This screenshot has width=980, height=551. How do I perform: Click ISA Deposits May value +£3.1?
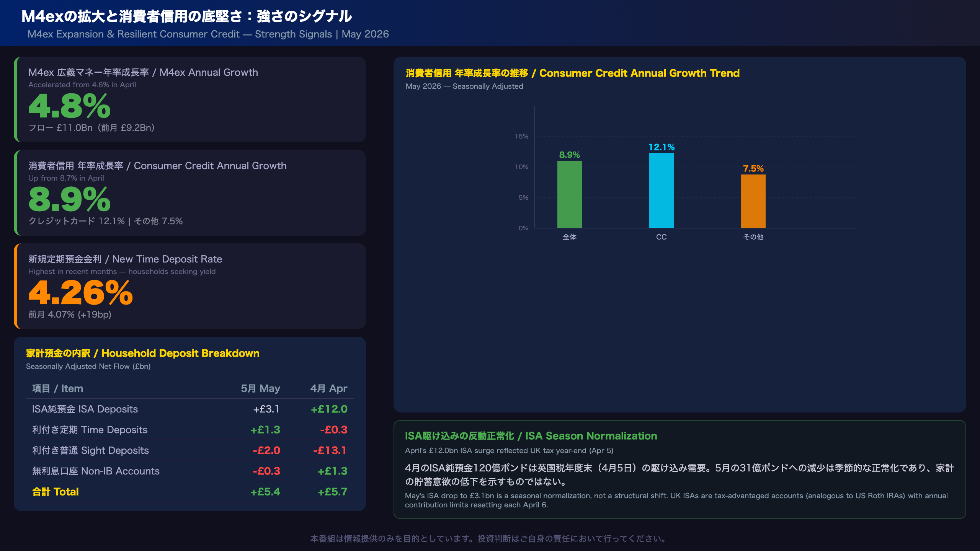tap(266, 409)
